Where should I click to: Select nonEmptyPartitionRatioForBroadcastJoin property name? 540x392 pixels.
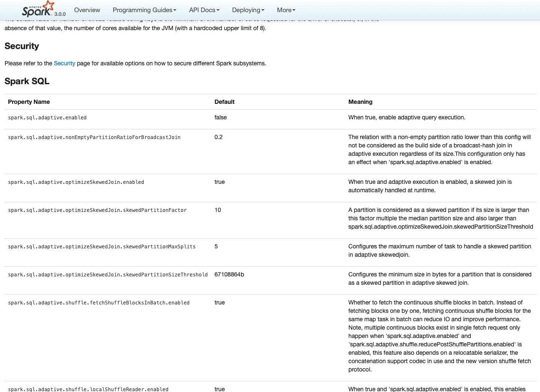(94, 137)
